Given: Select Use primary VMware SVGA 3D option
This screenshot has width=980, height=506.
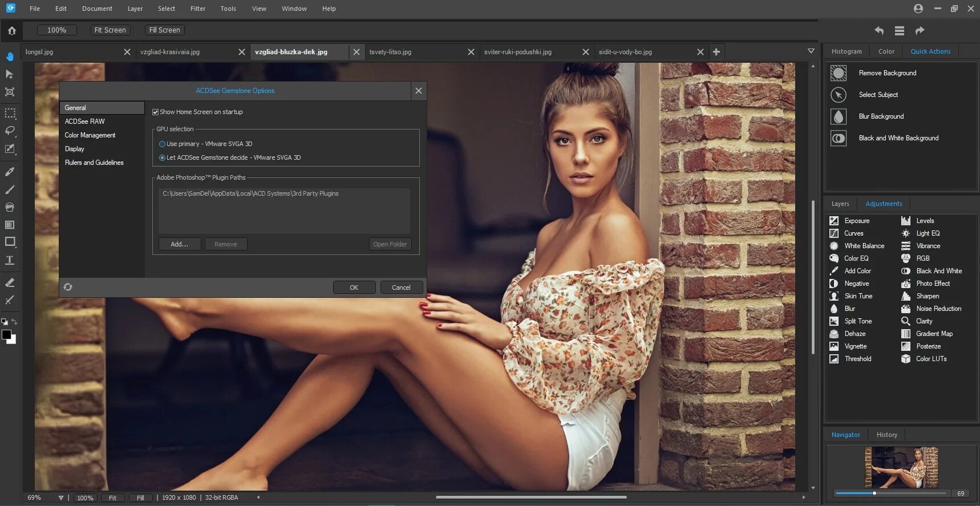Looking at the screenshot, I should (163, 144).
